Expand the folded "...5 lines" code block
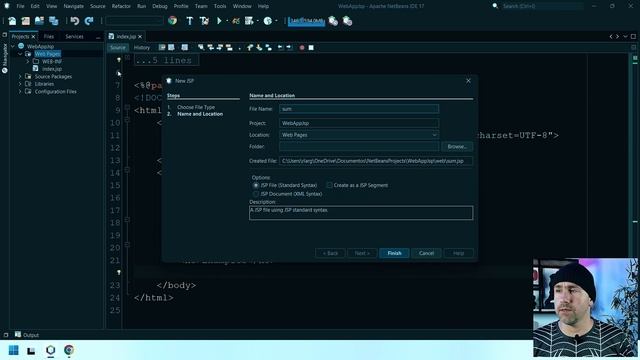Image resolution: width=640 pixels, height=360 pixels. pyautogui.click(x=127, y=58)
